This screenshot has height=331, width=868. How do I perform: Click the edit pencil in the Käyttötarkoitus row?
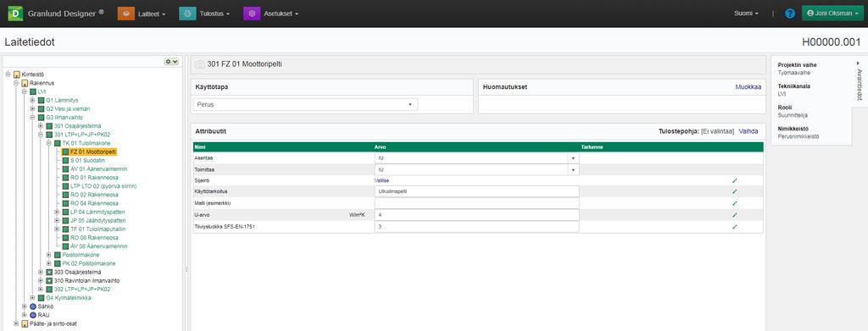click(735, 192)
